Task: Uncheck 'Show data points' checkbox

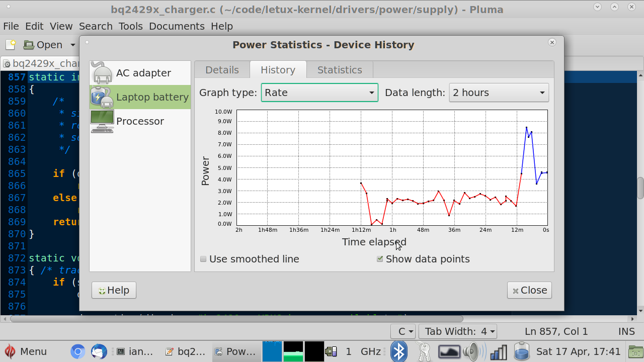Action: (380, 259)
